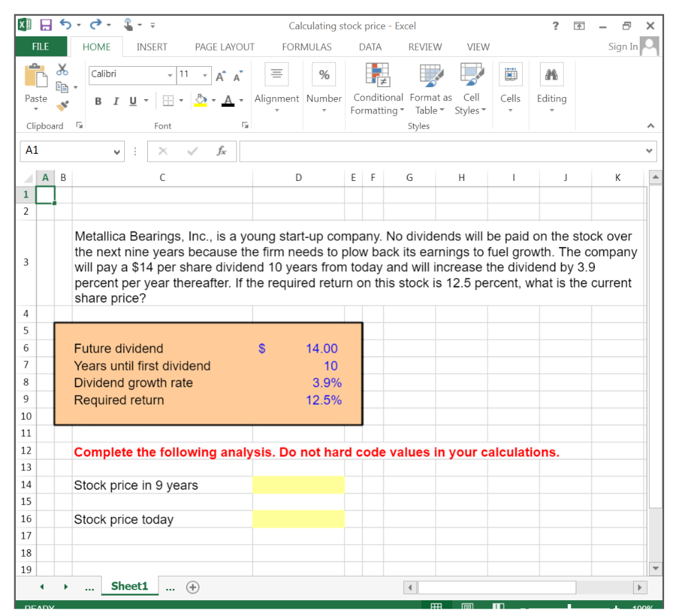676x616 pixels.
Task: Click the Percent Style number icon
Action: pos(323,75)
